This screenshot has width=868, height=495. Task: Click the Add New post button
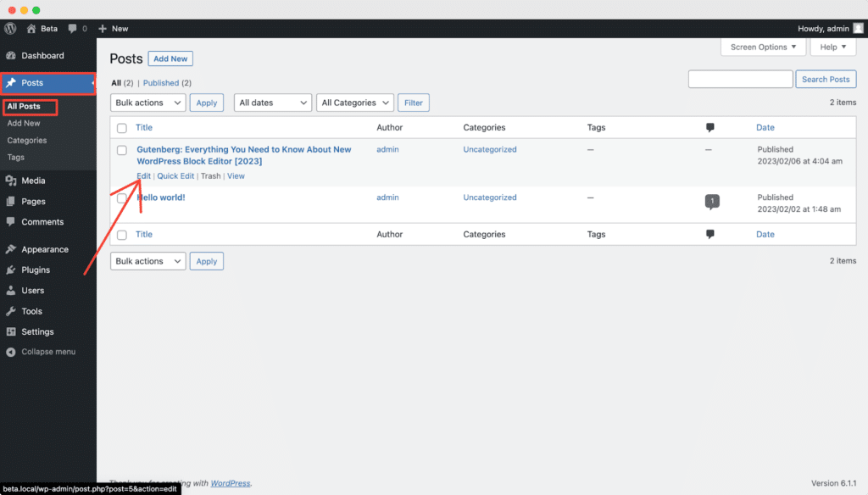(x=170, y=58)
